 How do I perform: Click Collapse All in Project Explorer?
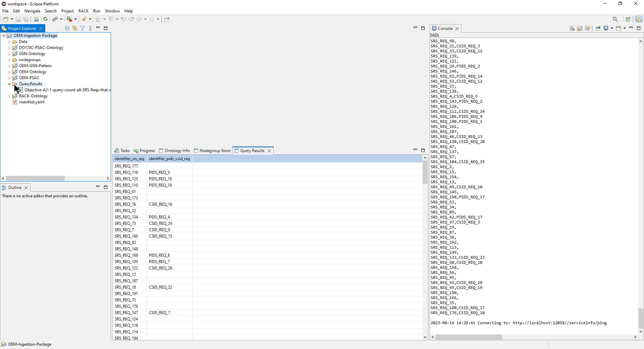67,29
